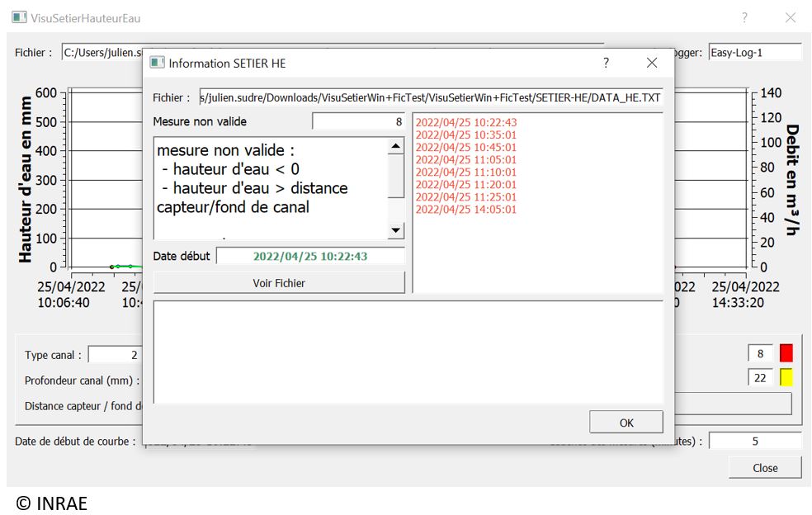Confirm the dialog with the OK button

(626, 423)
